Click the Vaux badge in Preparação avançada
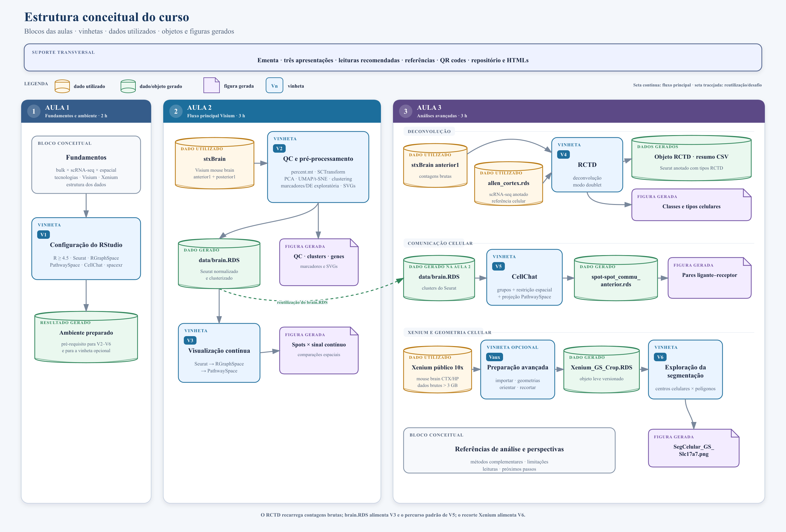This screenshot has height=532, width=786. pyautogui.click(x=494, y=357)
